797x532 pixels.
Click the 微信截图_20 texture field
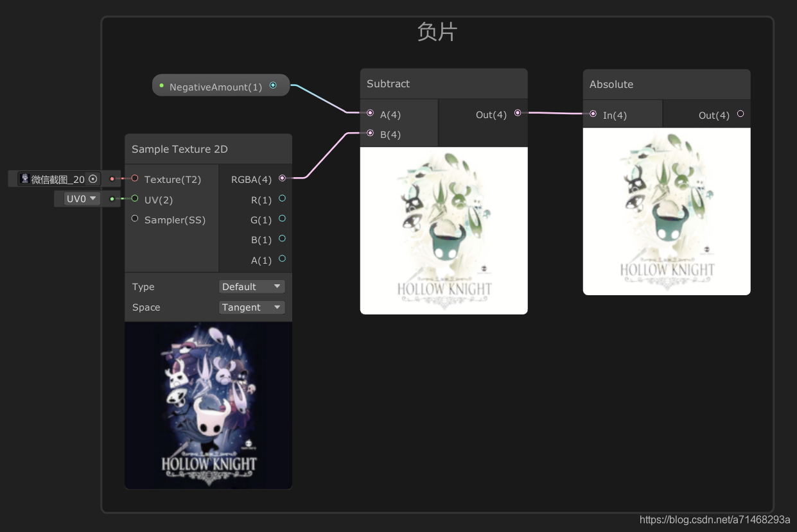[59, 179]
